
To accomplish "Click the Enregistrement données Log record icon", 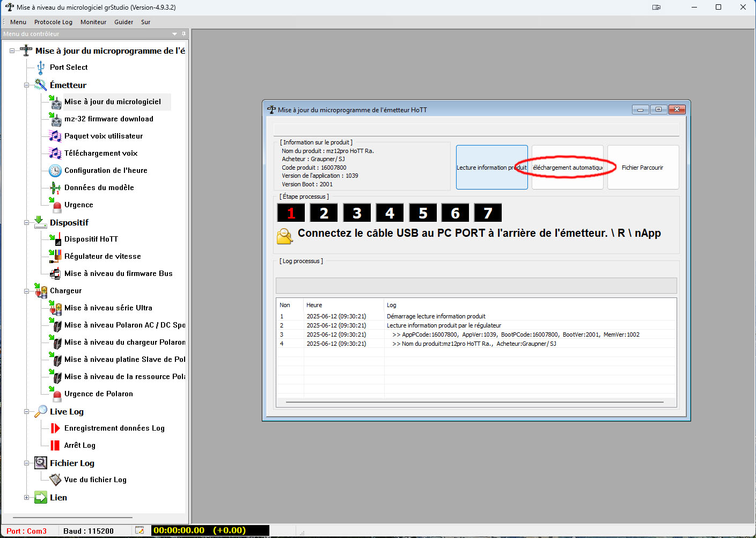I will 55,428.
